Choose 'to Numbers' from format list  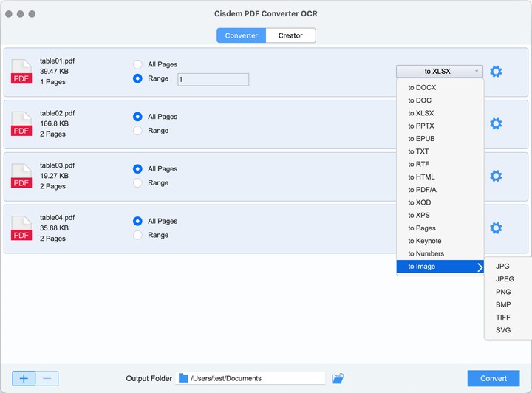point(440,253)
